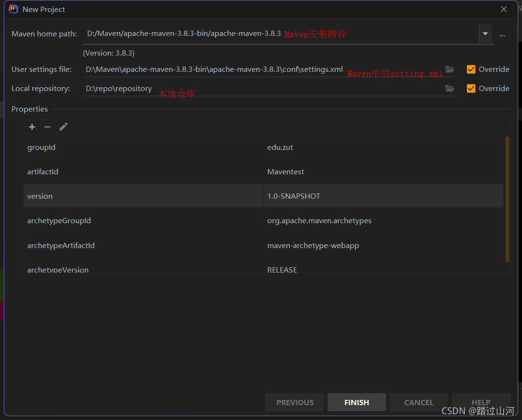Select the groupId property row

(x=263, y=147)
